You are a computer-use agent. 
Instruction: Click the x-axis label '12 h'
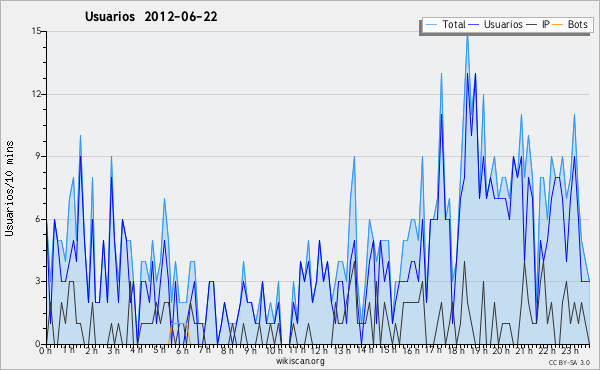tap(320, 350)
